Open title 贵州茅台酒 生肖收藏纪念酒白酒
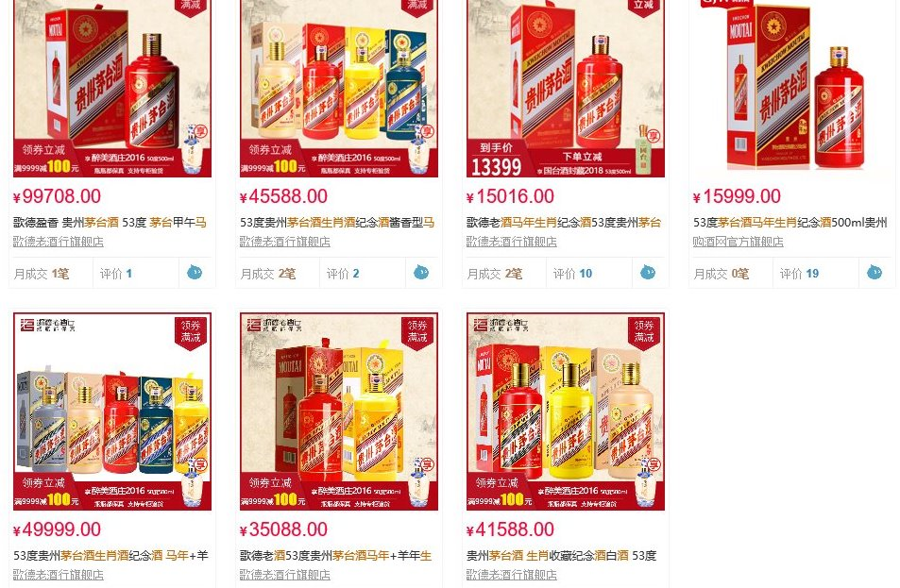900x588 pixels. [x=561, y=556]
